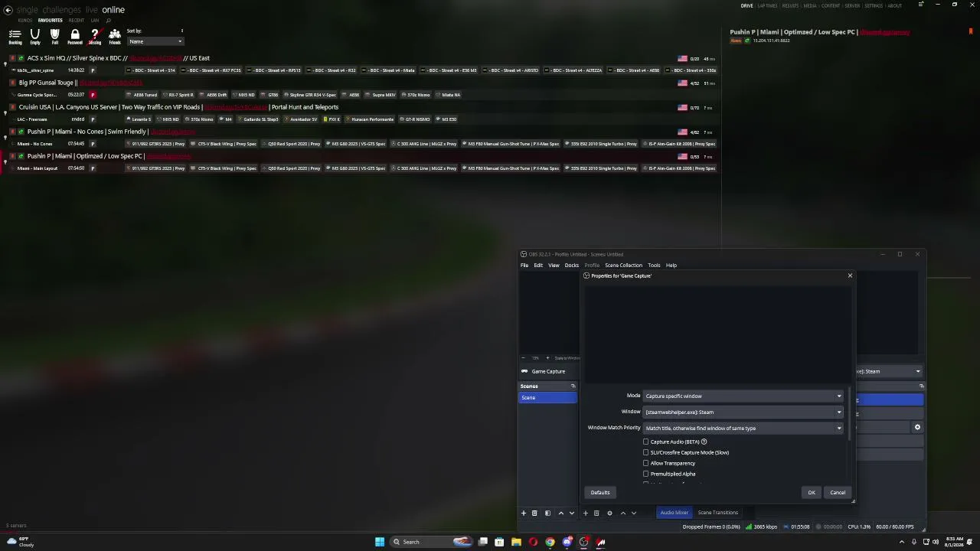This screenshot has width=980, height=551.
Task: Move source down with the arrow icon
Action: (633, 513)
